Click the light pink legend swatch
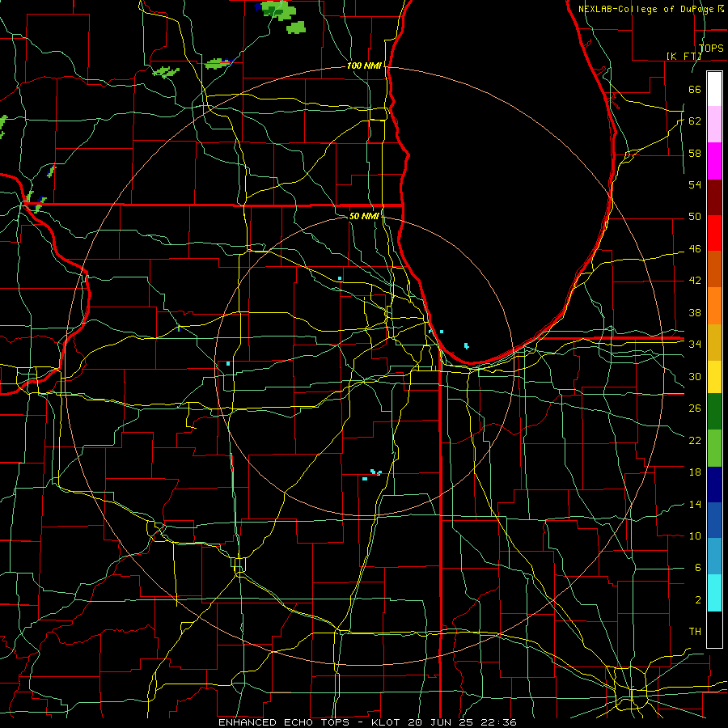728x728 pixels. (x=714, y=125)
